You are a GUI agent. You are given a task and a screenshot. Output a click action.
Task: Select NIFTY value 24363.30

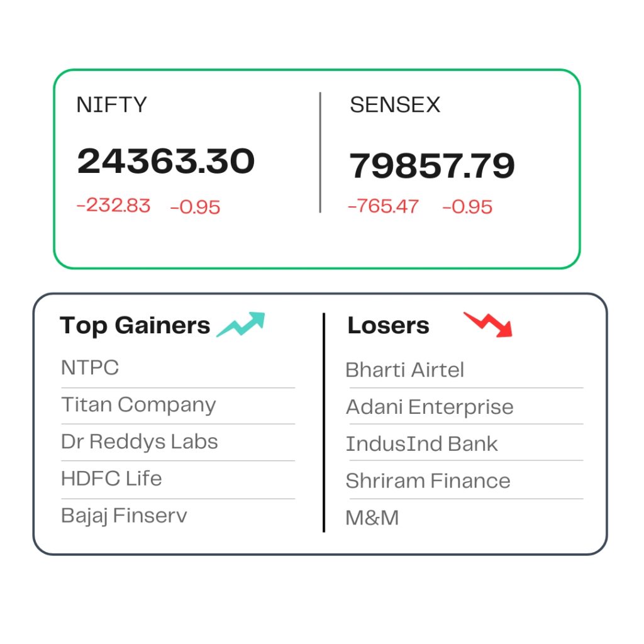tap(166, 160)
